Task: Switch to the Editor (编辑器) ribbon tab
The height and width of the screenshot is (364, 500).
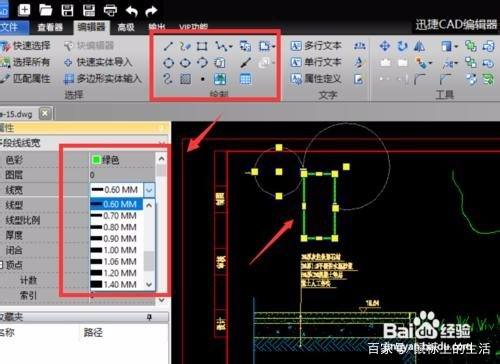Action: click(x=91, y=27)
